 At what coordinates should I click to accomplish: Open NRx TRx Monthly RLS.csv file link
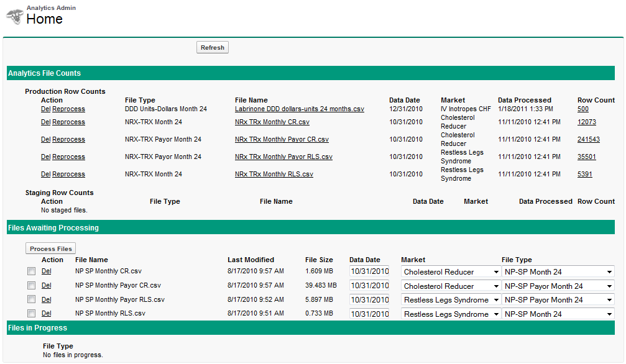(x=274, y=175)
